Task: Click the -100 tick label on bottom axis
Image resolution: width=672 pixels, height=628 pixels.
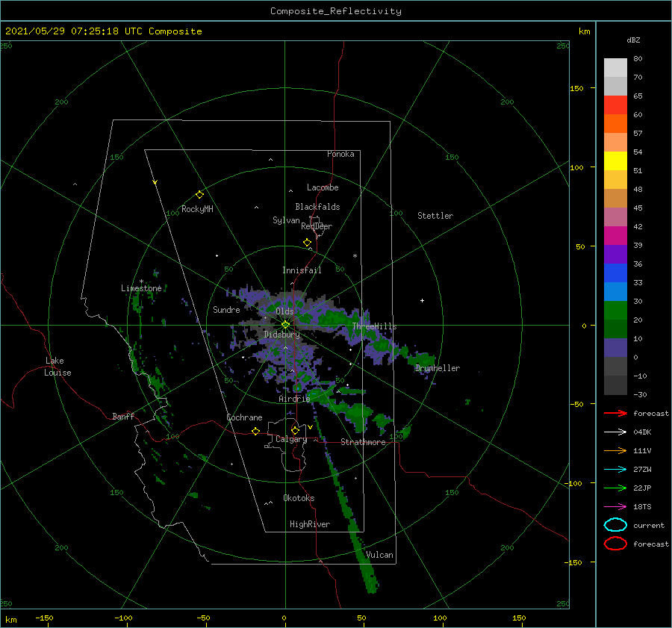Action: [123, 618]
